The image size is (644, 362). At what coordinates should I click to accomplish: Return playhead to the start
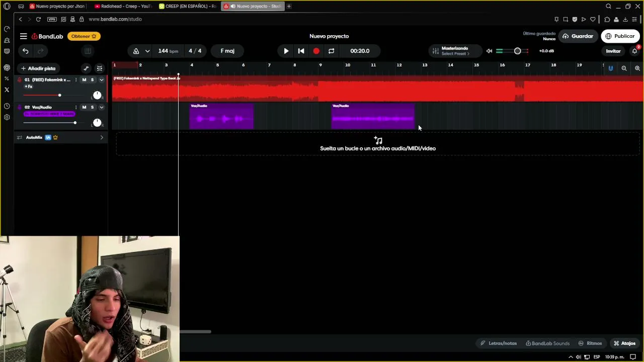301,51
